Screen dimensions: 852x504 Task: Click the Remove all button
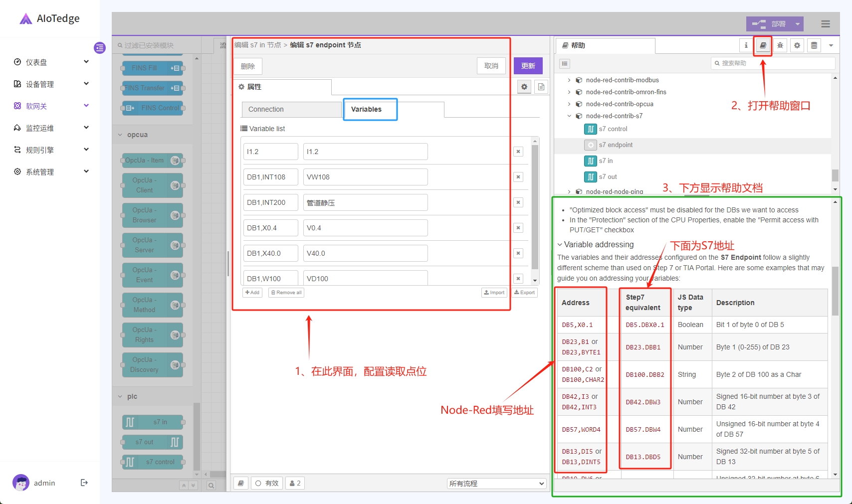(x=286, y=293)
